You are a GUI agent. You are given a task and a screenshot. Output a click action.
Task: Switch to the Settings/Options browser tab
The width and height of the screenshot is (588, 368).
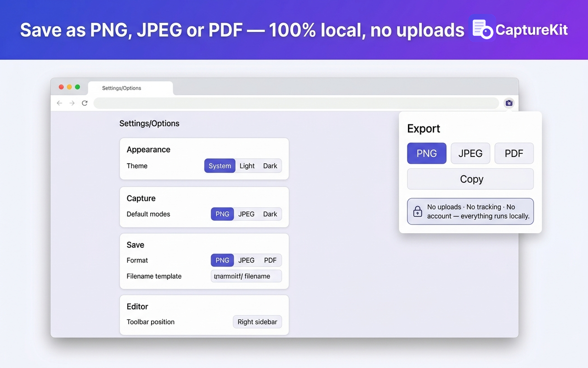point(130,88)
